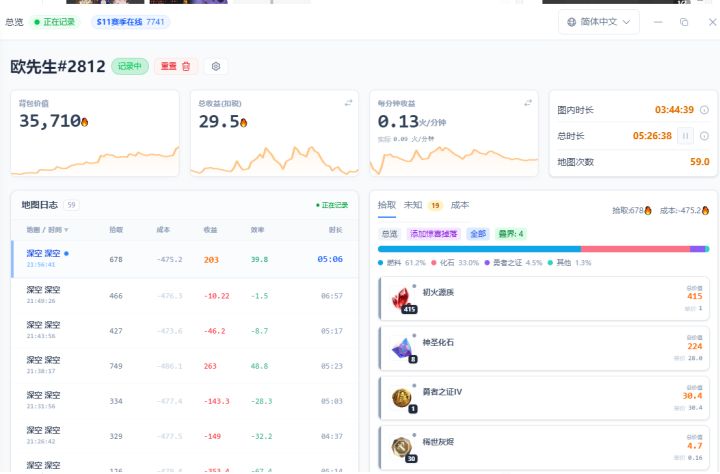Click the flame icon beside 35,710
Viewport: 720px width, 474px height.
(85, 122)
